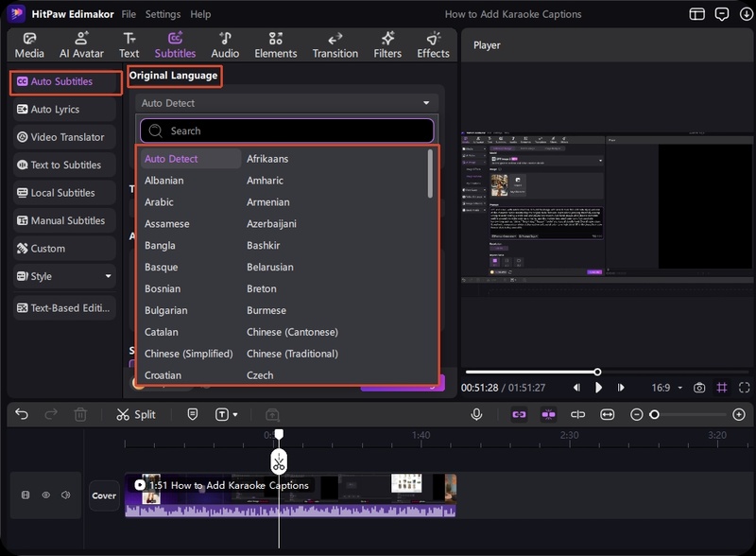Take a snapshot with camera icon
This screenshot has height=556, width=756.
699,388
